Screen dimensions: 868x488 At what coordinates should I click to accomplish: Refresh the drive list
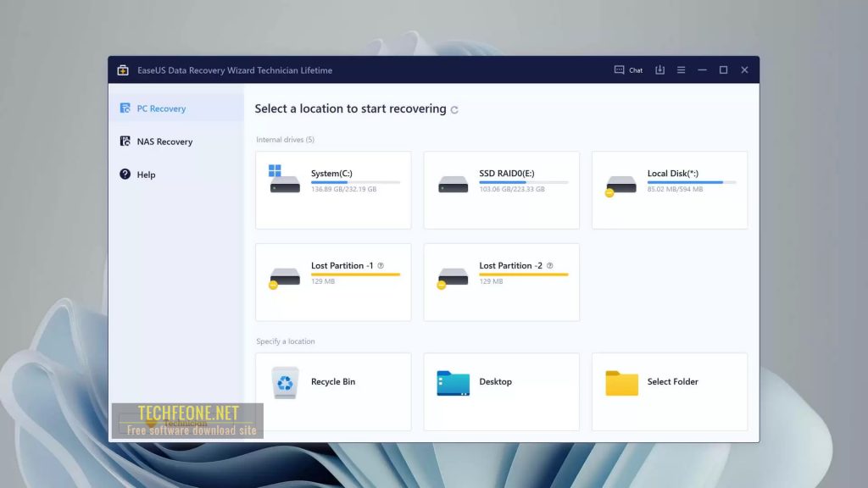(454, 109)
